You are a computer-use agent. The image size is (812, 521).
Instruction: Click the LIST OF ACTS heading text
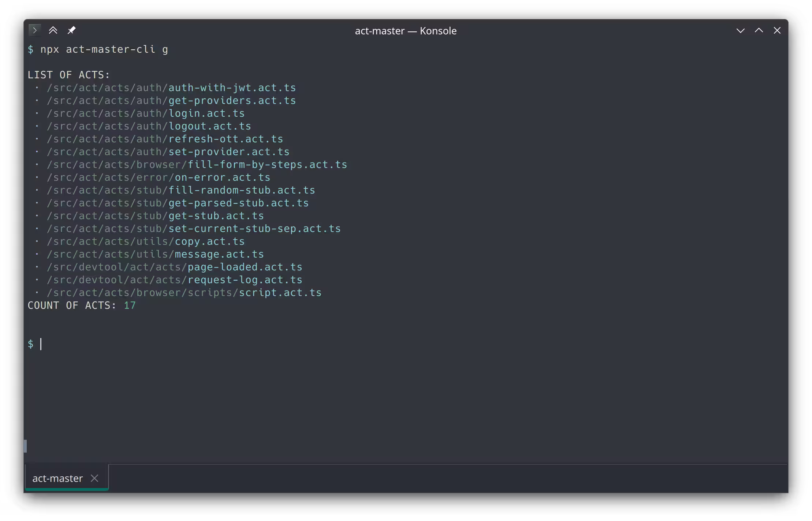pyautogui.click(x=68, y=74)
